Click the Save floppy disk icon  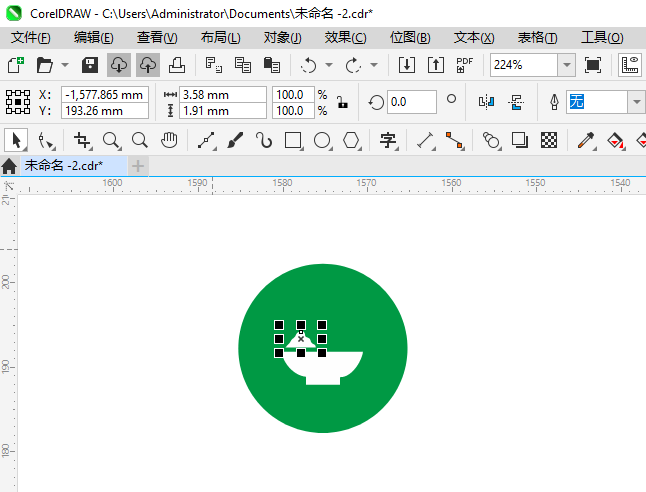click(x=90, y=65)
